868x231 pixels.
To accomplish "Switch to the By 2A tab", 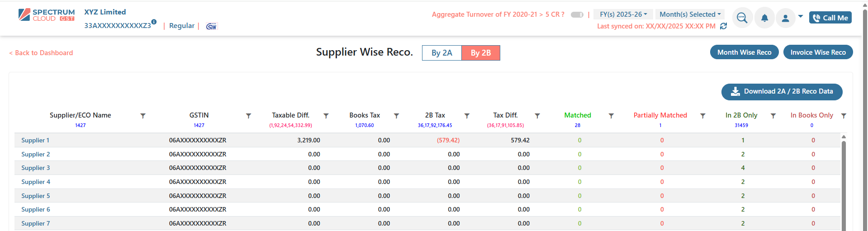I will [x=441, y=53].
